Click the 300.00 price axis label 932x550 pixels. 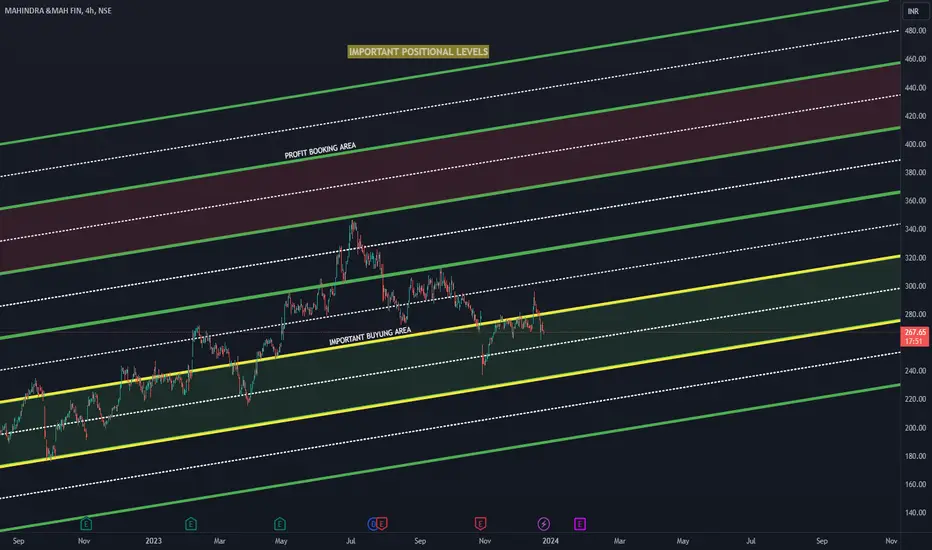(915, 286)
